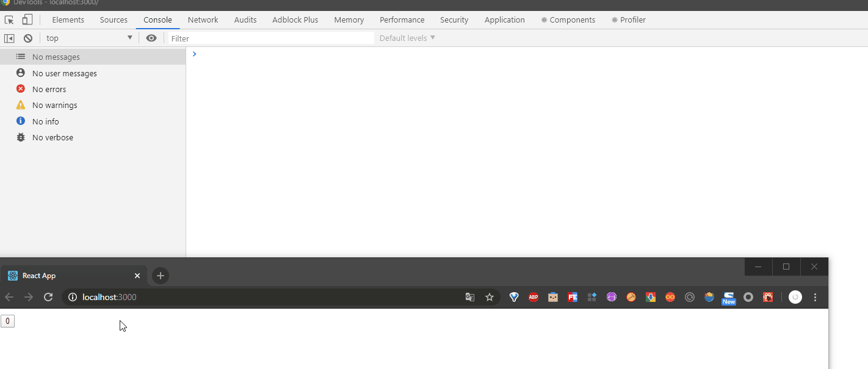
Task: Open the Chrome three-dot menu
Action: (815, 297)
